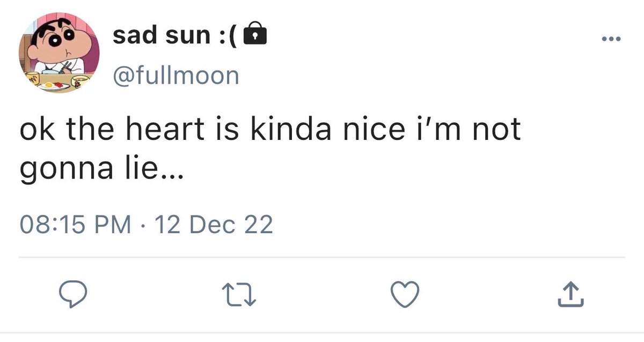Image resolution: width=644 pixels, height=342 pixels.
Task: Share the tweet from sad sun :(
Action: click(570, 294)
